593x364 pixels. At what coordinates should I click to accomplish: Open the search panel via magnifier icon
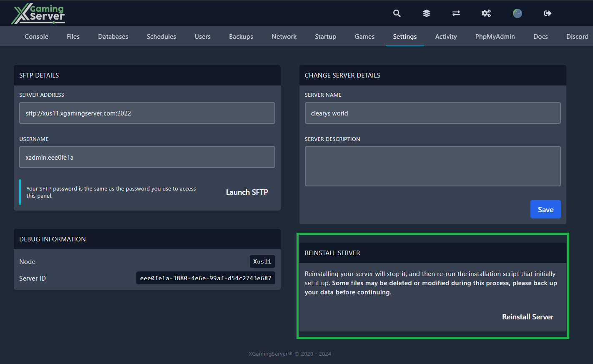coord(397,13)
